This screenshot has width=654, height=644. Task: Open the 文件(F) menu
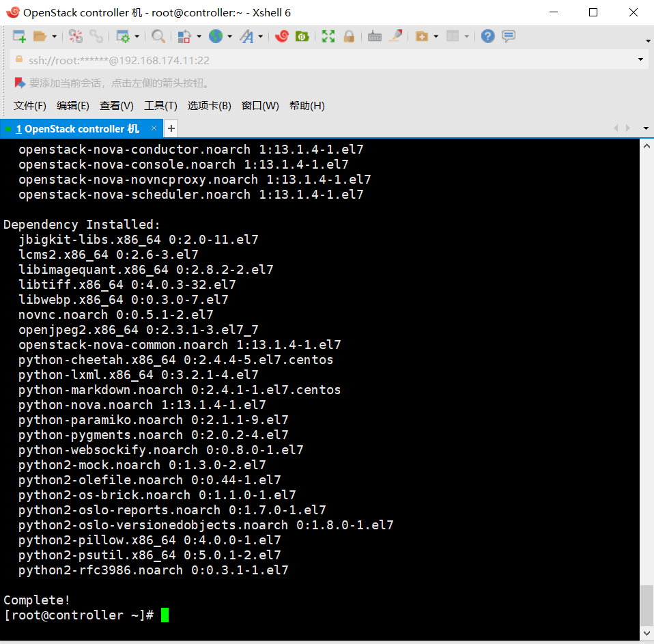pos(29,106)
